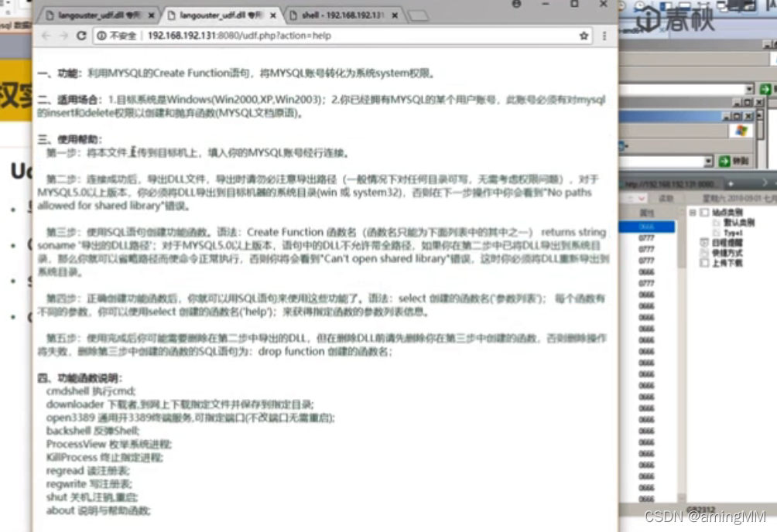Collapse the 站点类别 tree node
This screenshot has height=532, width=777.
pos(692,212)
